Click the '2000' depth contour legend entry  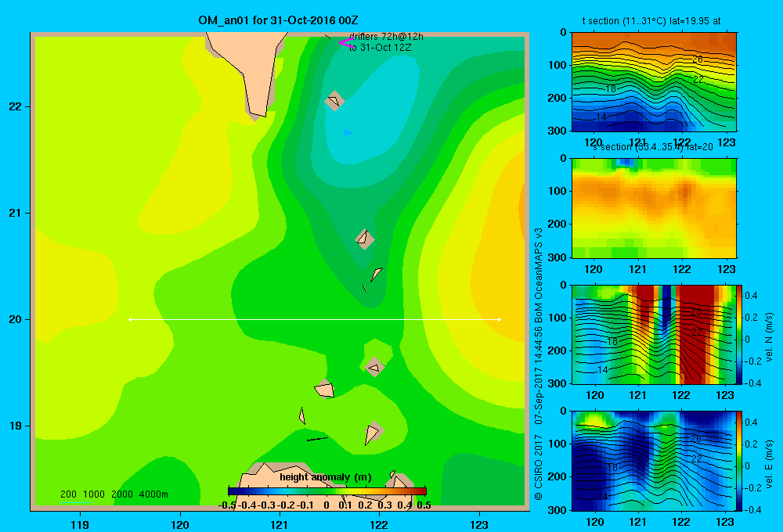tap(122, 494)
